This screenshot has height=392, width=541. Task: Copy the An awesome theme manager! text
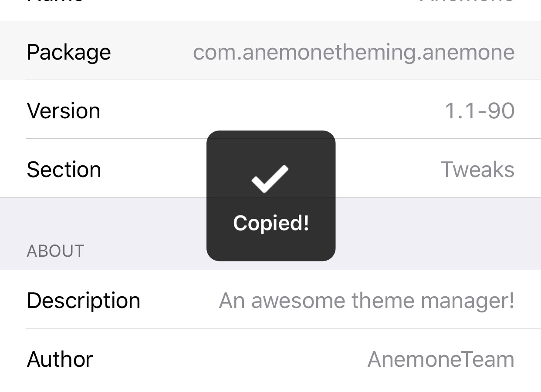point(367,301)
